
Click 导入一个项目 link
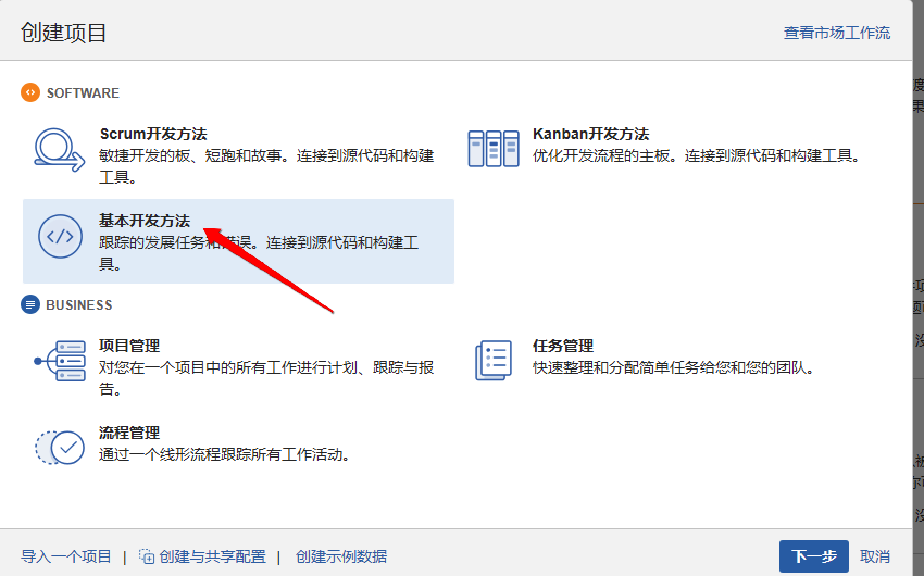click(66, 556)
